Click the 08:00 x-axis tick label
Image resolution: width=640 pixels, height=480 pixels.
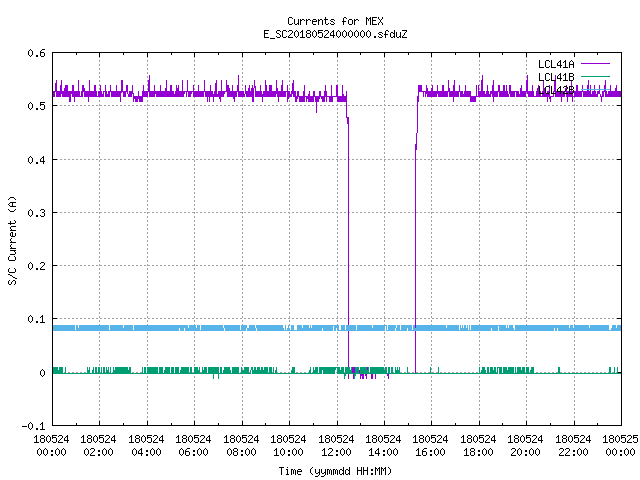tap(241, 452)
